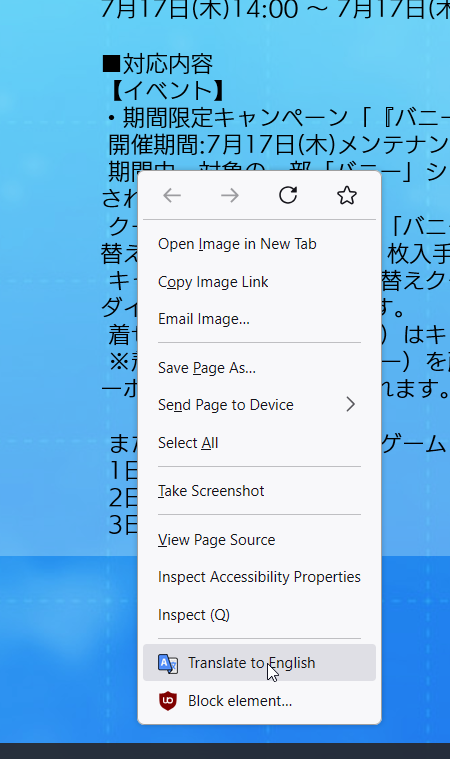Image resolution: width=450 pixels, height=759 pixels.
Task: Open Send Page to Device submenu
Action: (x=259, y=405)
